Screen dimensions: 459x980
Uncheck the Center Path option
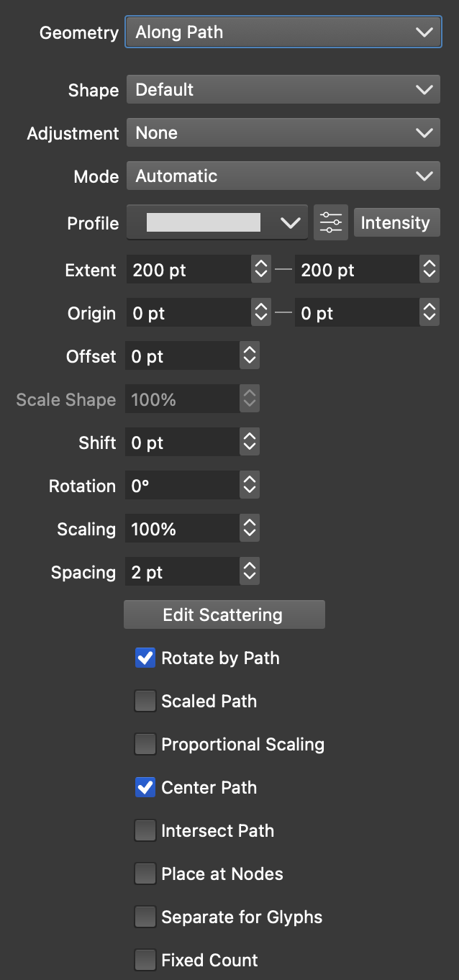(x=145, y=787)
